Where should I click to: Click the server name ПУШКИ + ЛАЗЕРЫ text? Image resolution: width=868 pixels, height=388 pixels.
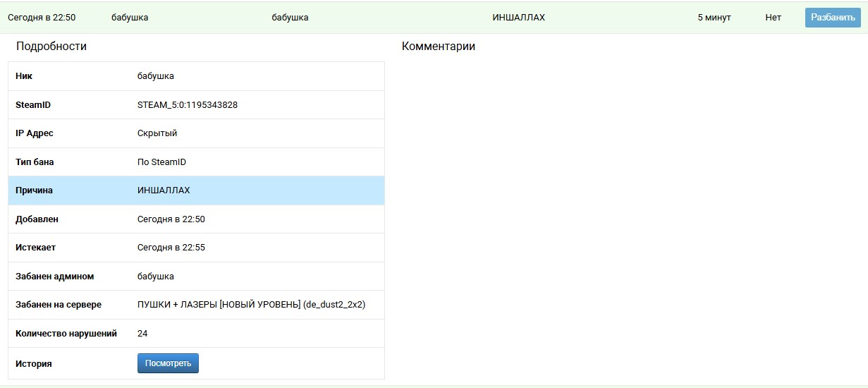coord(250,305)
